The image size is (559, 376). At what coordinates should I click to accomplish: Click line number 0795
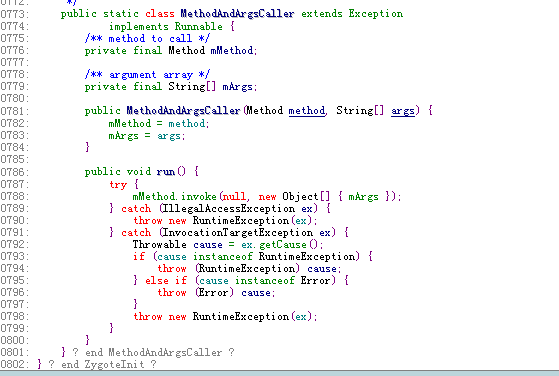(14, 280)
